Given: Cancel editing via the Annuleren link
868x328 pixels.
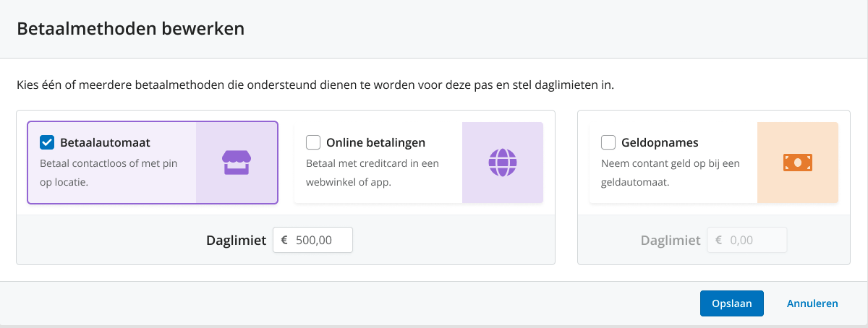Looking at the screenshot, I should (812, 303).
